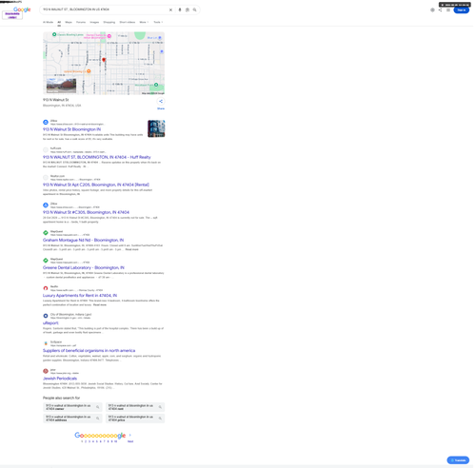
Task: Open 'Luxury Apartments for Rent in 47404' link
Action: pyautogui.click(x=80, y=295)
